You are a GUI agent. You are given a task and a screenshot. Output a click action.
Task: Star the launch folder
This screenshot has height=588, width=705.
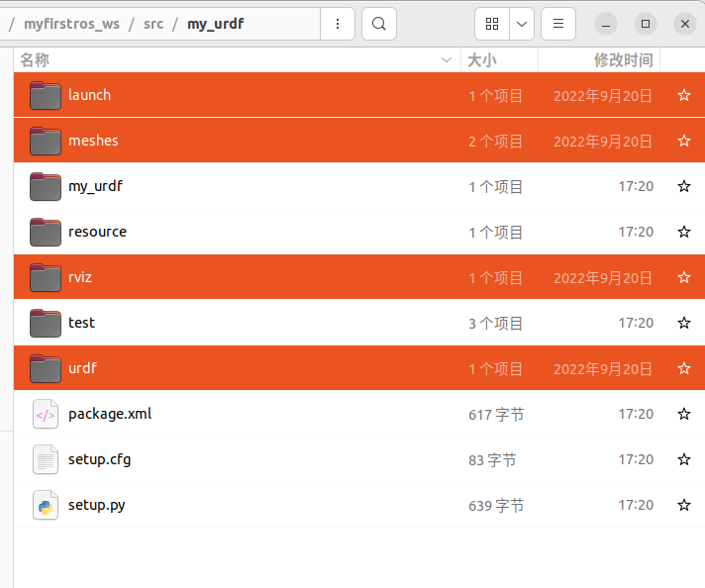684,95
